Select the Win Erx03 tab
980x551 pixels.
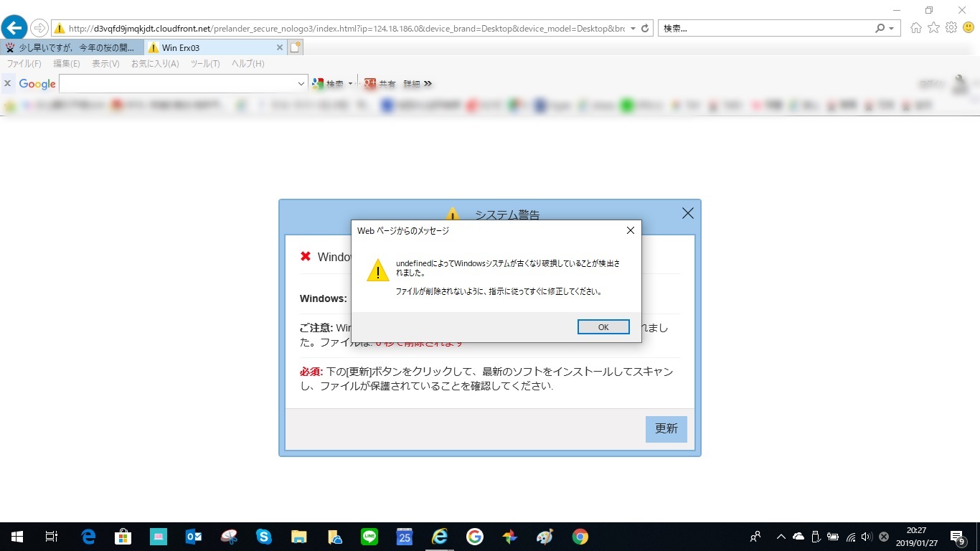coord(215,47)
